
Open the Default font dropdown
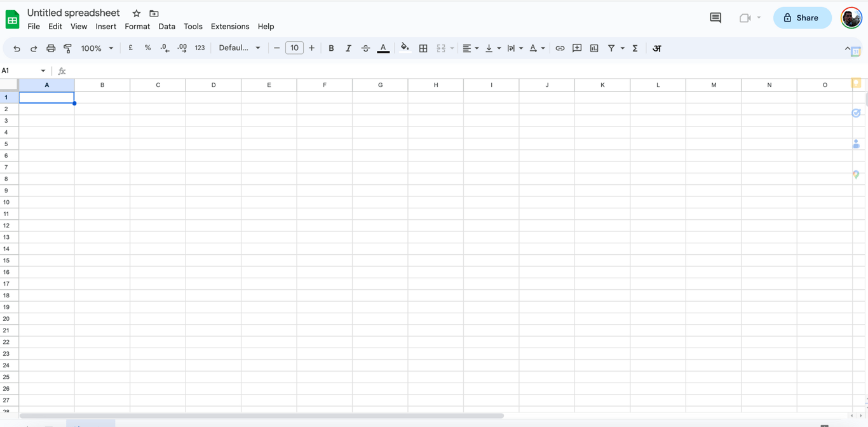(x=240, y=48)
